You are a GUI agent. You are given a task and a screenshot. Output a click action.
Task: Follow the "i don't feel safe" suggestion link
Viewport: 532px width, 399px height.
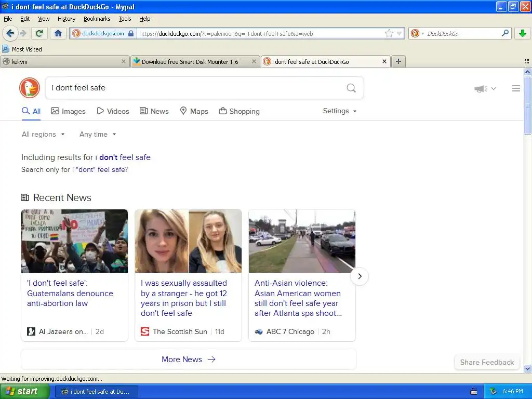123,157
